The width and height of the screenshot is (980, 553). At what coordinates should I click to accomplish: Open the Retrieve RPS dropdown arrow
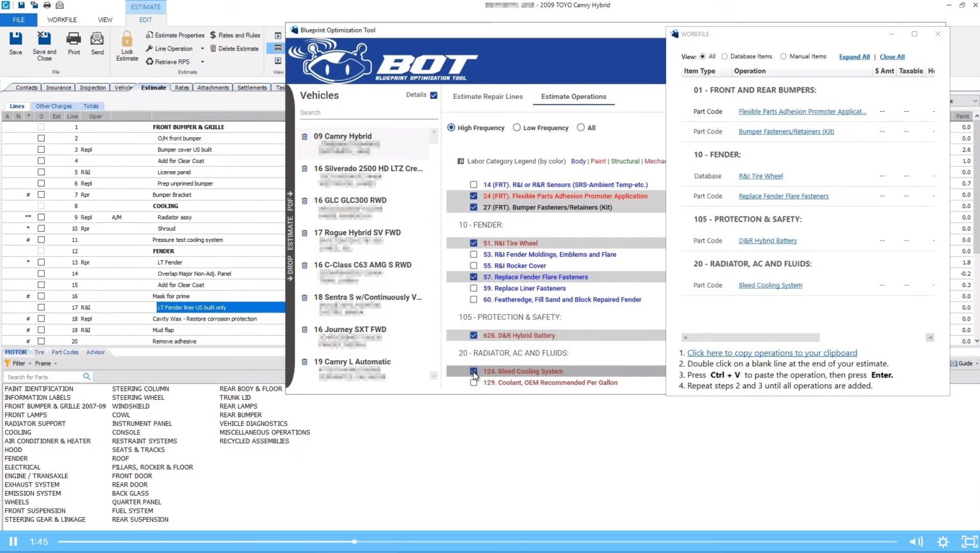click(202, 62)
